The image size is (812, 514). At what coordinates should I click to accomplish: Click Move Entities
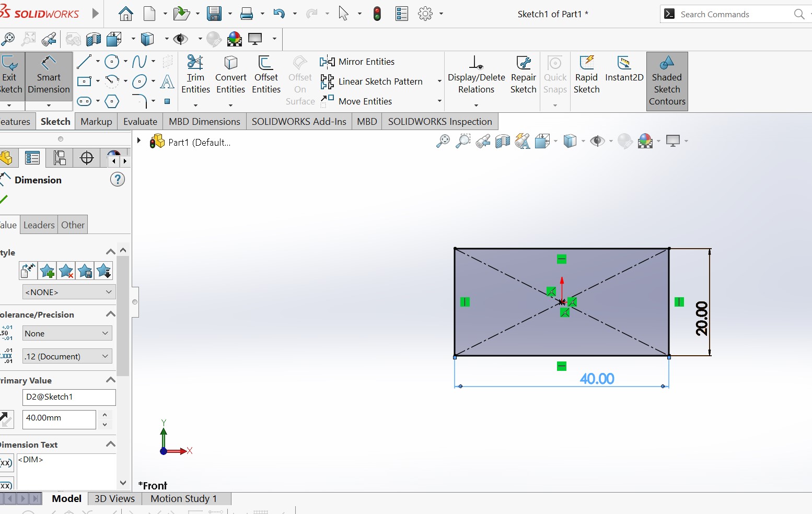(x=356, y=101)
